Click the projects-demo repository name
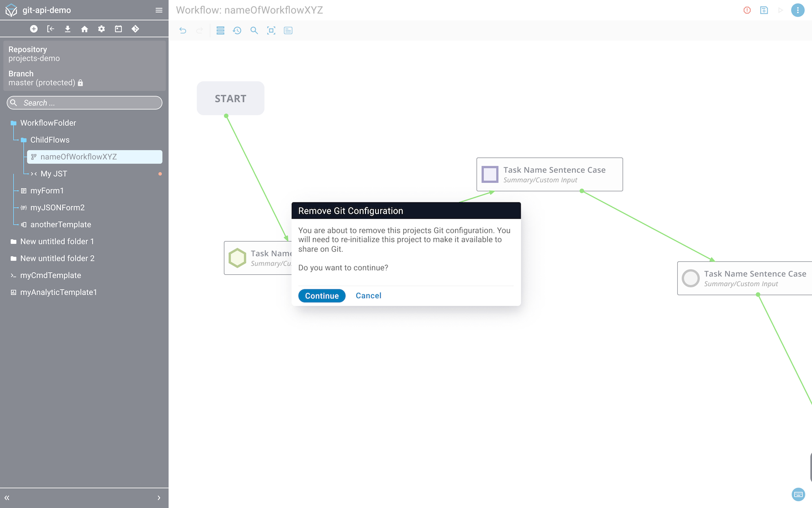The height and width of the screenshot is (508, 812). 34,59
